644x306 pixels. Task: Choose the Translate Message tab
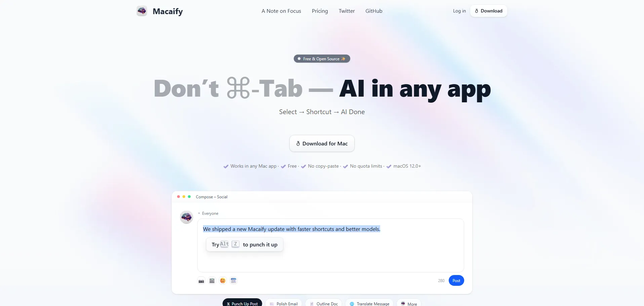[x=369, y=303]
